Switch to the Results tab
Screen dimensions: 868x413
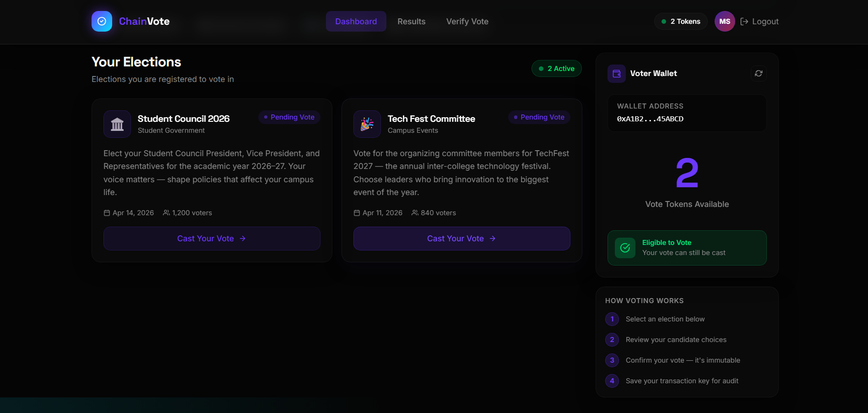(411, 22)
